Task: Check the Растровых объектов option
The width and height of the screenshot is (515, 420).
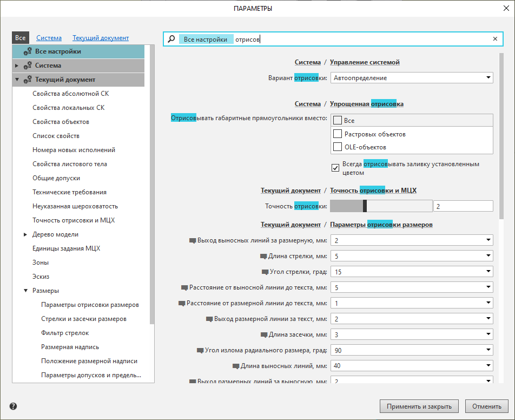Action: point(338,134)
